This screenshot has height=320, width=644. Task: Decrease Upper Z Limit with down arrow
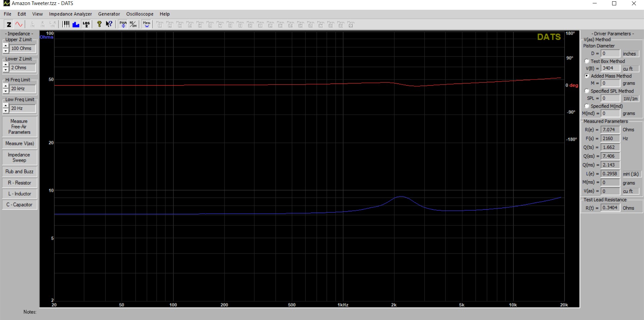(6, 51)
